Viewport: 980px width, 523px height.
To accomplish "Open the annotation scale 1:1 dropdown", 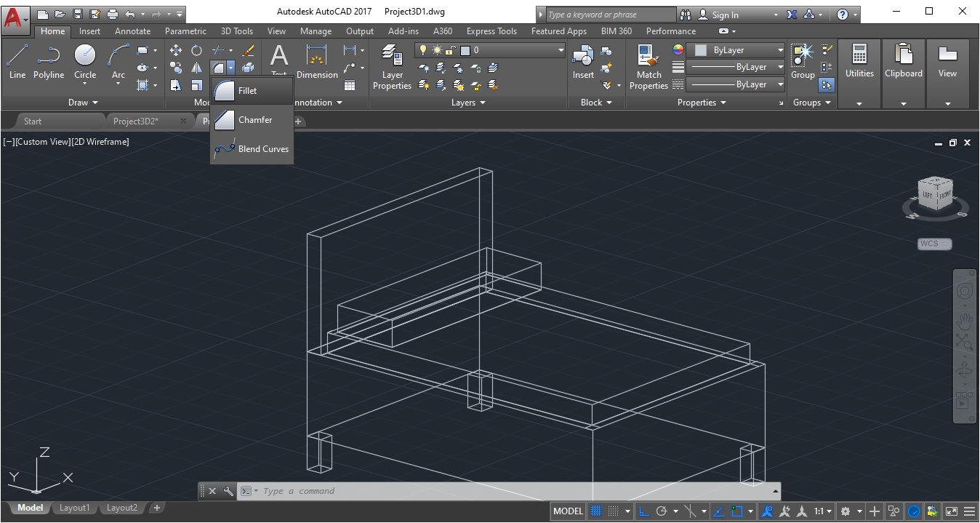I will (x=823, y=511).
